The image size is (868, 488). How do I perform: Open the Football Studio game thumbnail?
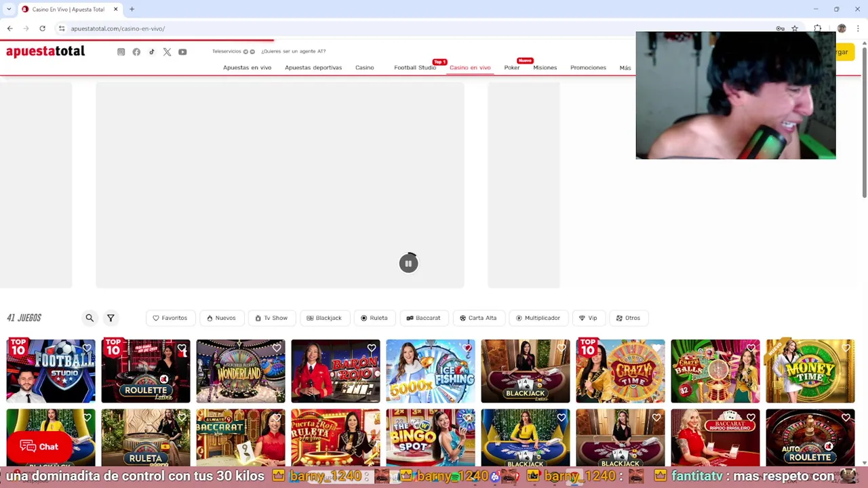[x=51, y=371]
